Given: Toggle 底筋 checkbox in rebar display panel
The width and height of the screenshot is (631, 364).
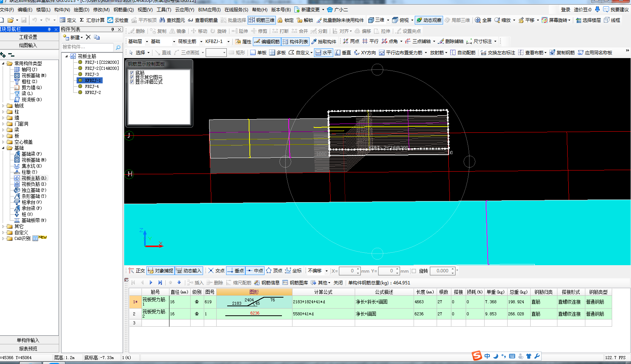Looking at the screenshot, I should pos(132,73).
